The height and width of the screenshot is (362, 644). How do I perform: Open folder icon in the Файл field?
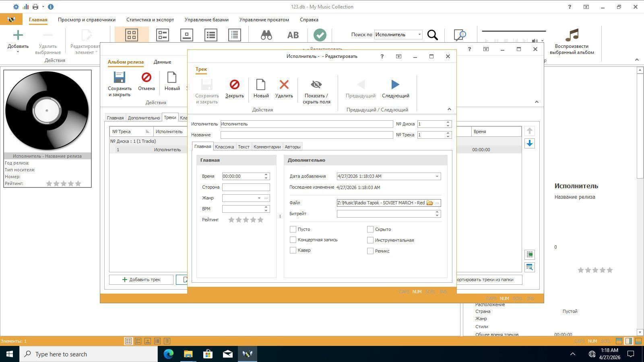pos(429,203)
